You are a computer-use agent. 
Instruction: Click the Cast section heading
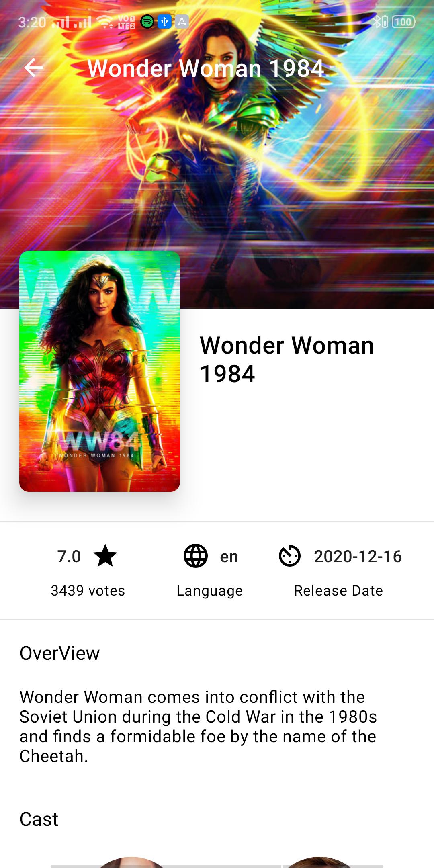[39, 819]
